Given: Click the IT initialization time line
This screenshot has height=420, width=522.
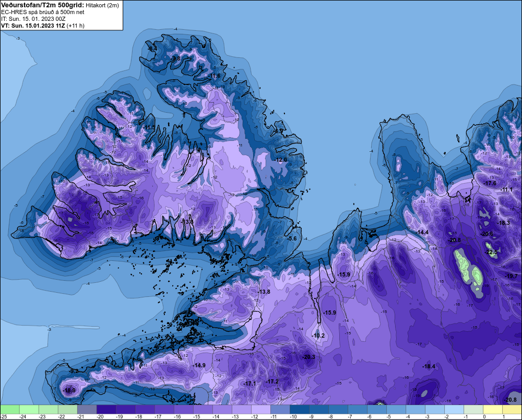Looking at the screenshot, I should 33,19.
